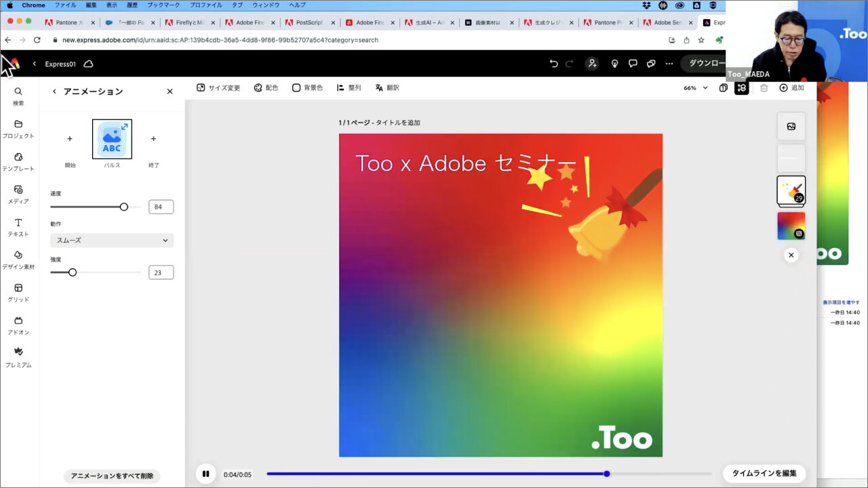Click アニメーションをすべて削除 button

[x=112, y=476]
